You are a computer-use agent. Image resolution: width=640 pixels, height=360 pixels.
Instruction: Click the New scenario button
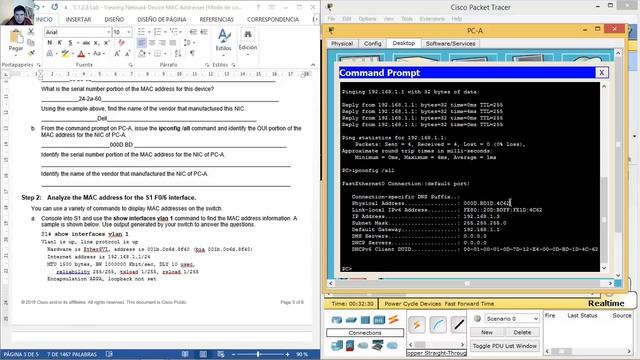tap(487, 332)
